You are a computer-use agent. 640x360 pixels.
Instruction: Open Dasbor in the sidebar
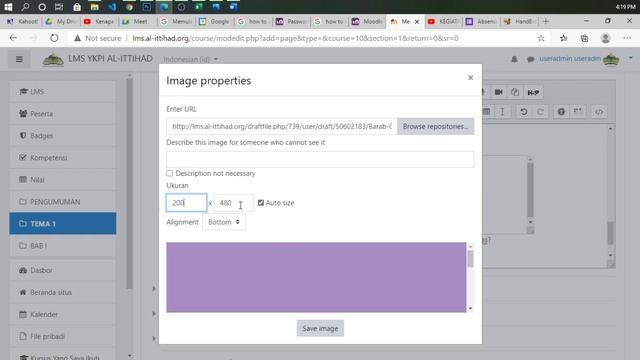63,270
